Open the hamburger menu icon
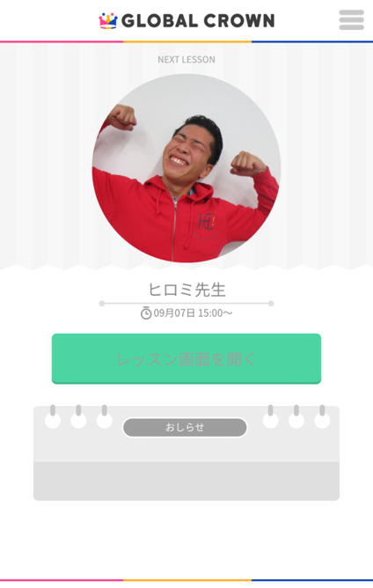This screenshot has width=373, height=588. click(351, 20)
